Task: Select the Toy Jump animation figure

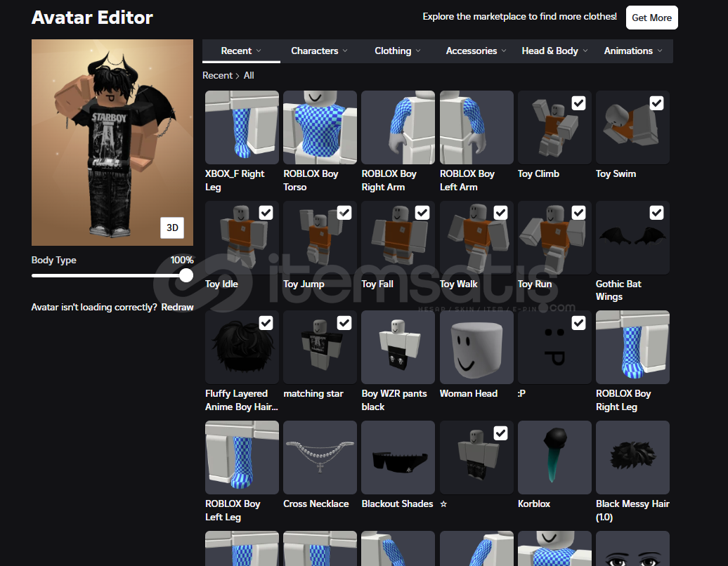Action: click(x=320, y=237)
